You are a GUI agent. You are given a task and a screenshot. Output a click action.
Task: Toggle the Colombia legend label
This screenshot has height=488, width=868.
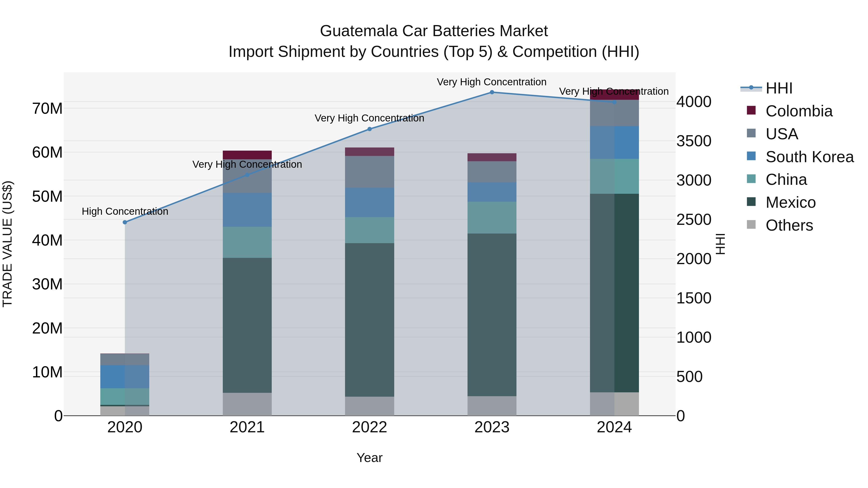click(799, 111)
